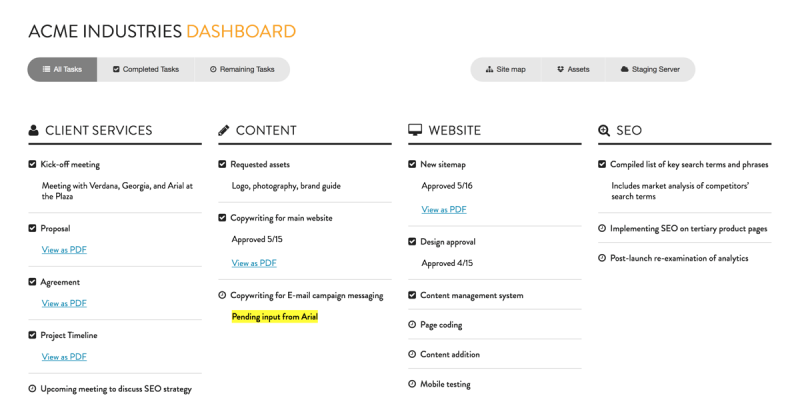Click the monitor icon beside Website heading
The height and width of the screenshot is (420, 800).
point(415,130)
